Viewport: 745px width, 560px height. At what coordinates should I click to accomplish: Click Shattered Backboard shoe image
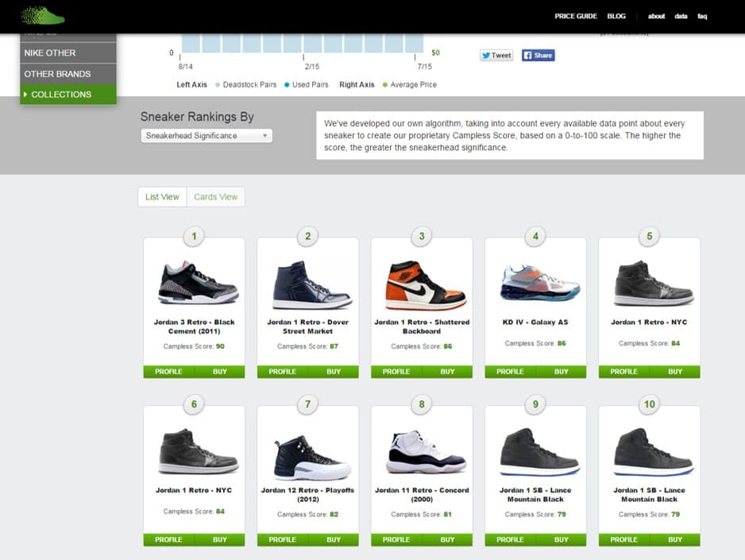426,284
